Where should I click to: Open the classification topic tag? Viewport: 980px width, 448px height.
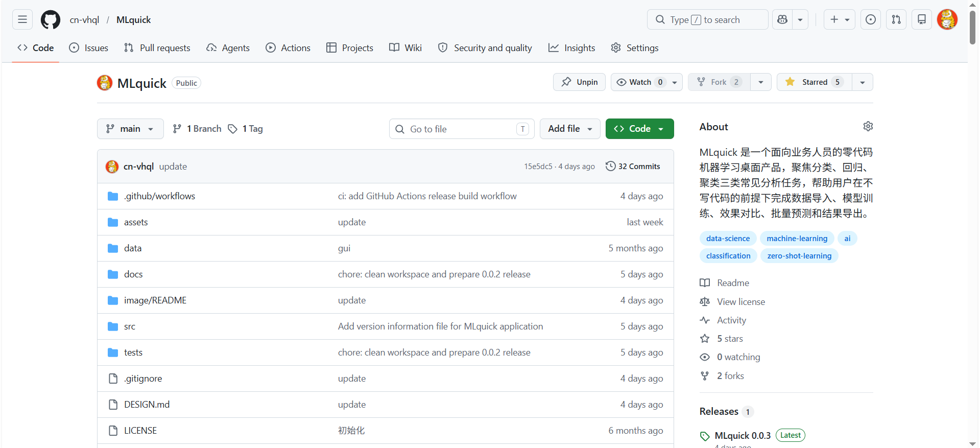pyautogui.click(x=728, y=256)
